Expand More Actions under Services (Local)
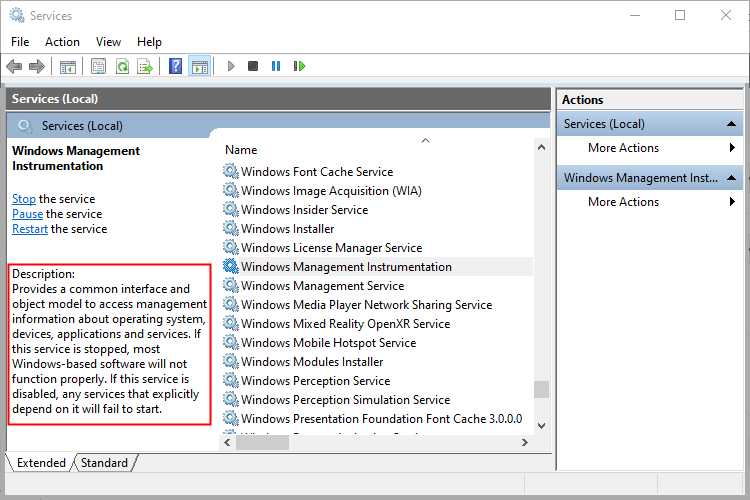This screenshot has width=750, height=500. (650, 148)
